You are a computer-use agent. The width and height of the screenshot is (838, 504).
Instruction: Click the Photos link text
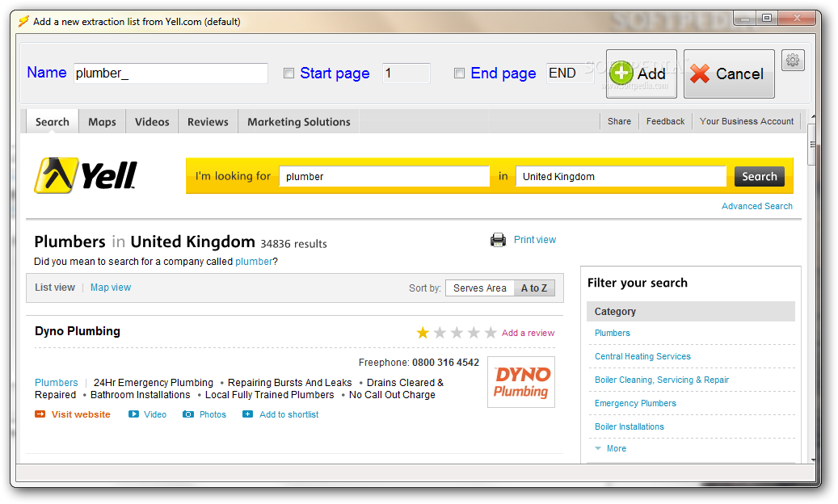[213, 414]
